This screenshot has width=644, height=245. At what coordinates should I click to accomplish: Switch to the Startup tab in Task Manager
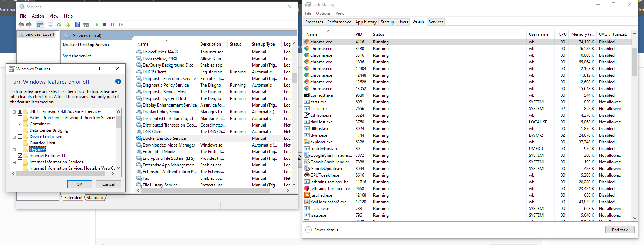(x=387, y=22)
